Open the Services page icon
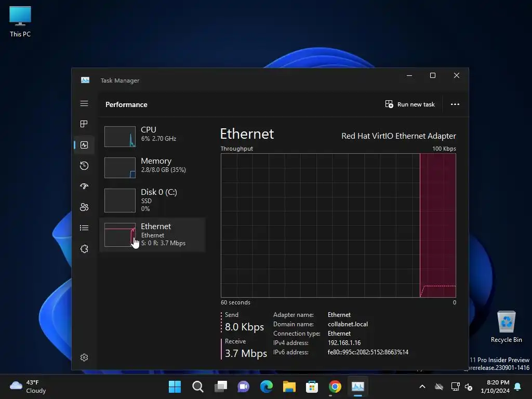Image resolution: width=532 pixels, height=399 pixels. [84, 249]
